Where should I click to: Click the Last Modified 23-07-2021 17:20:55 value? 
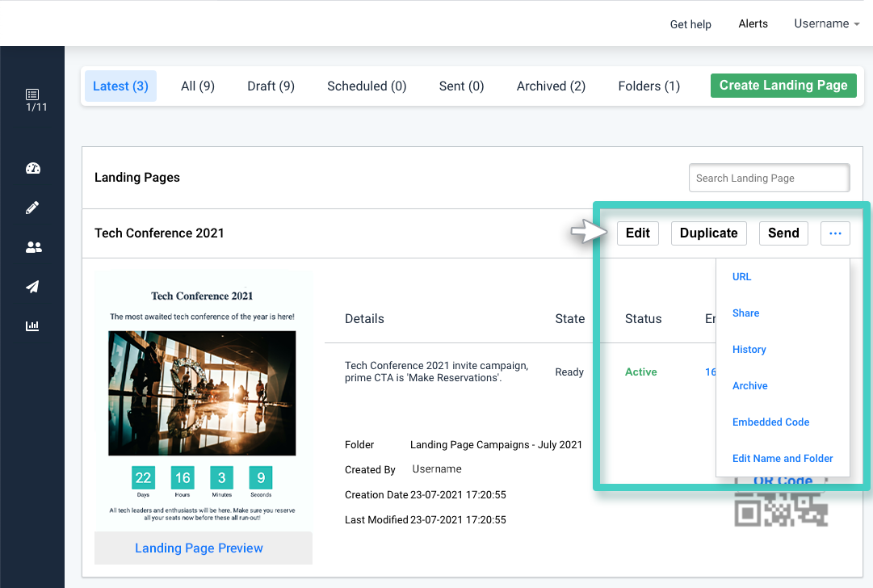458,519
